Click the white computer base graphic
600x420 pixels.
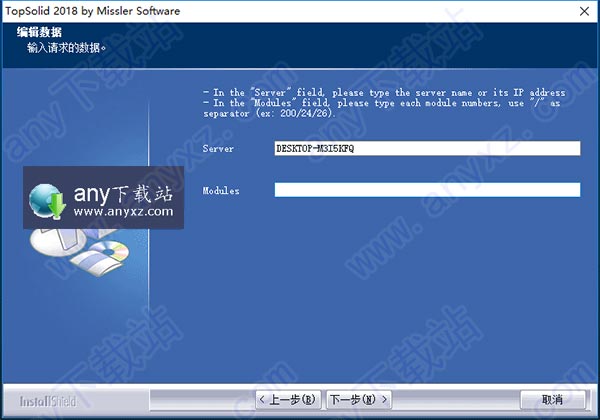[x=52, y=240]
